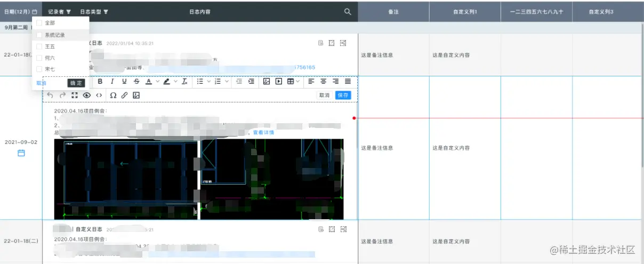Select the 自定义列1 column header
Viewport: 644px width, 264px height.
465,12
